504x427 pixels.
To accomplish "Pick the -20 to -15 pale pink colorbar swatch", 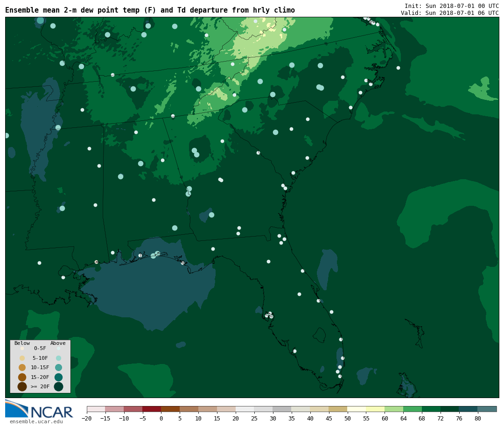I will pyautogui.click(x=96, y=409).
